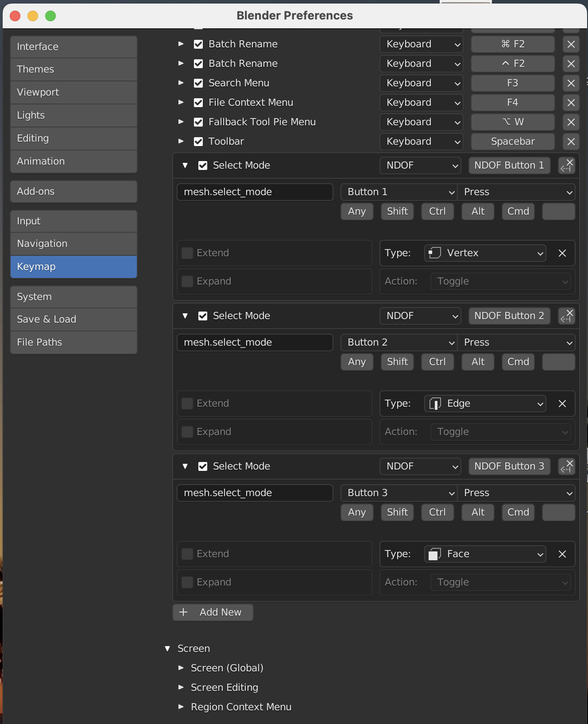This screenshot has height=724, width=588.
Task: Remove the Batch Rename ^ F2 keymap item
Action: point(571,64)
